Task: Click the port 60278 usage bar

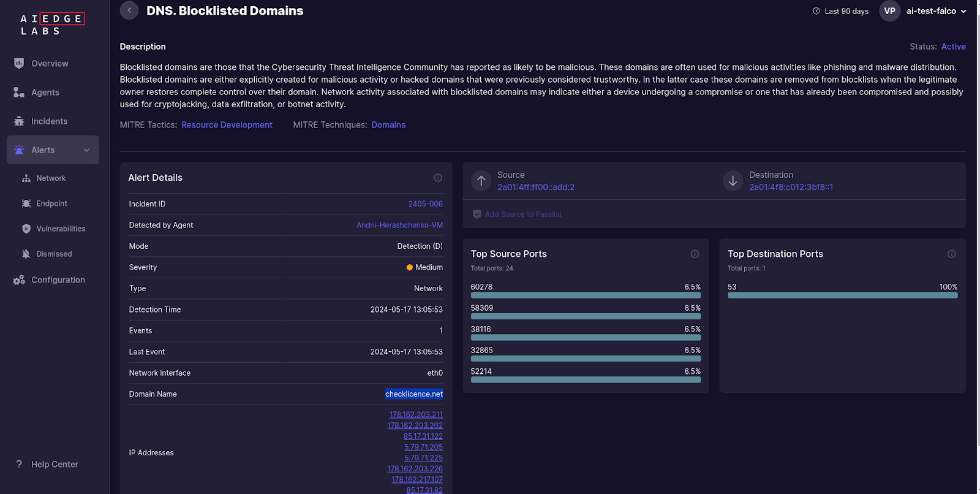Action: coord(586,295)
